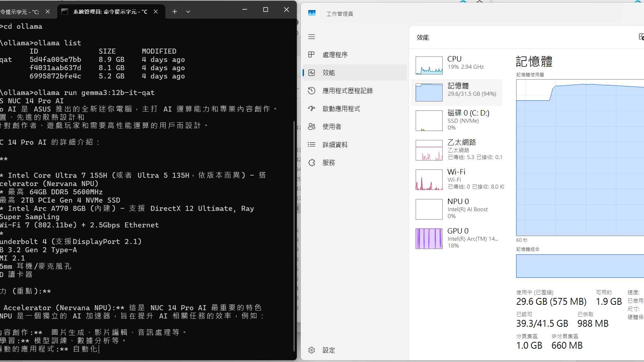Image resolution: width=644 pixels, height=362 pixels.
Task: Maximize the terminal window
Action: pyautogui.click(x=265, y=10)
